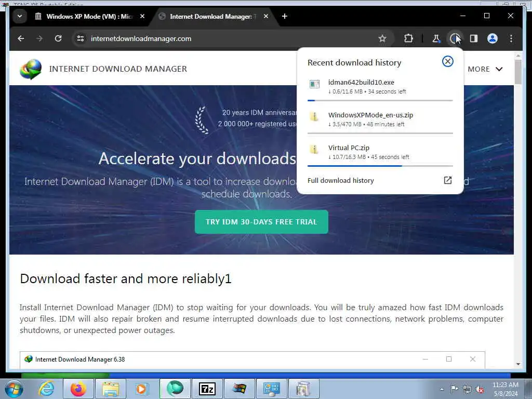
Task: Close the Recent download history popup
Action: 447,61
